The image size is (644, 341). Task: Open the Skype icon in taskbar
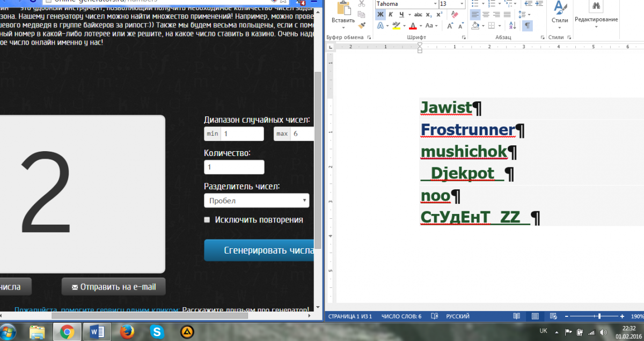click(157, 332)
